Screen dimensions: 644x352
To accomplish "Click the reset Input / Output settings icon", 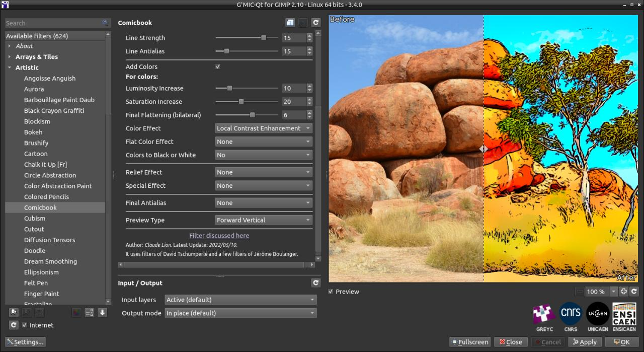I will 316,283.
